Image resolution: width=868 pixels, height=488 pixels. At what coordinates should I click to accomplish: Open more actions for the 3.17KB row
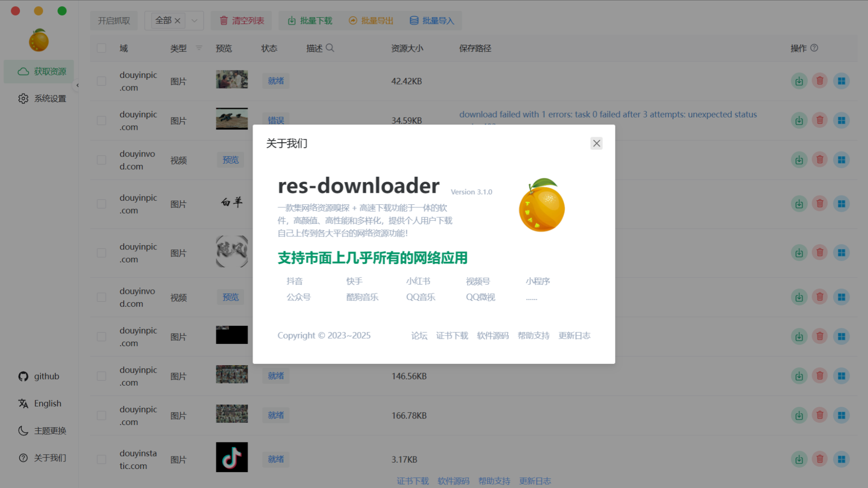[841, 459]
